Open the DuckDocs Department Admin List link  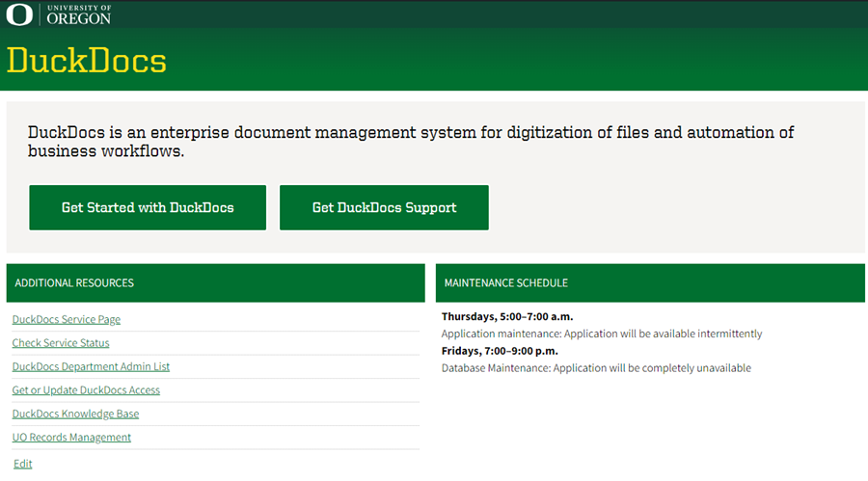(91, 366)
